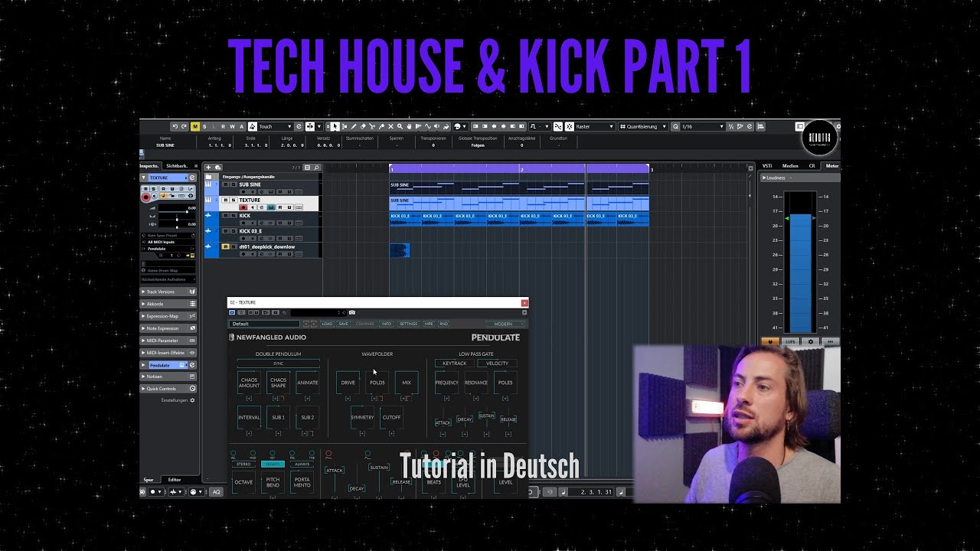Open the Quantisierung dropdown
Image resolution: width=980 pixels, height=551 pixels.
click(x=643, y=126)
